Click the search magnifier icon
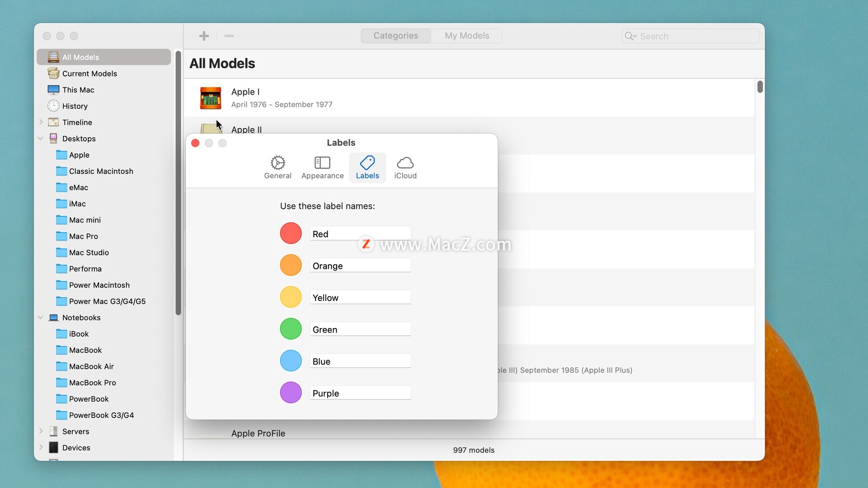Screen dimensions: 868x488 pyautogui.click(x=630, y=36)
